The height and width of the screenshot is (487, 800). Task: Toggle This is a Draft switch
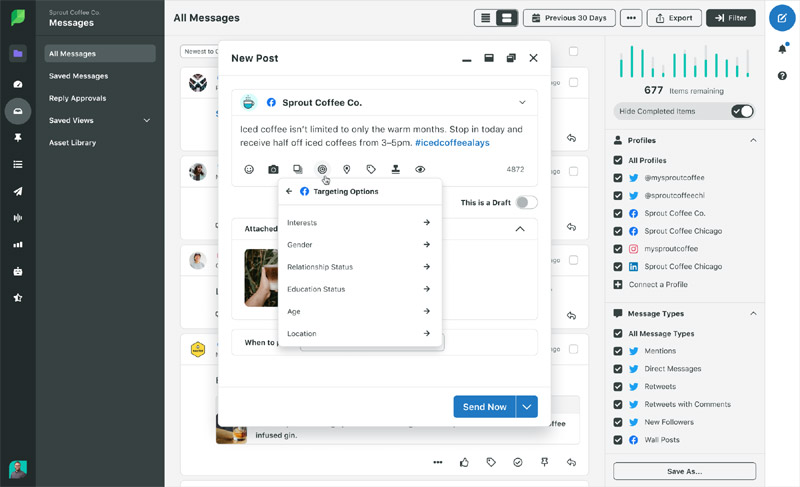click(527, 202)
